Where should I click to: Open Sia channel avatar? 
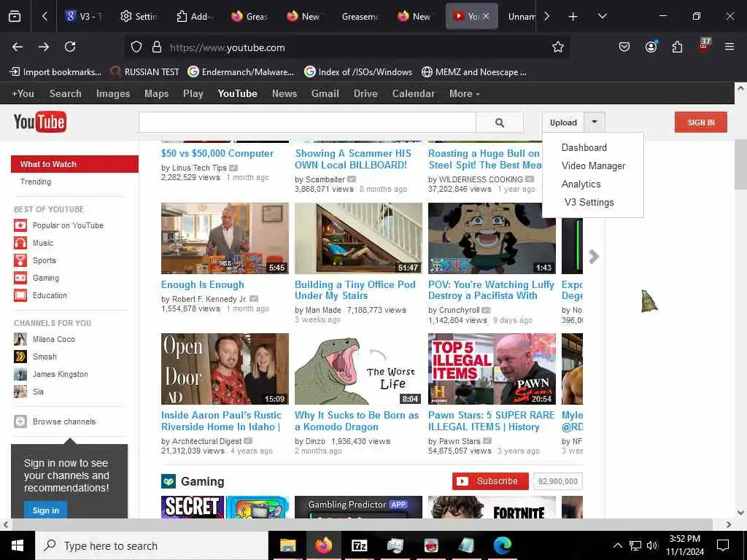[20, 392]
